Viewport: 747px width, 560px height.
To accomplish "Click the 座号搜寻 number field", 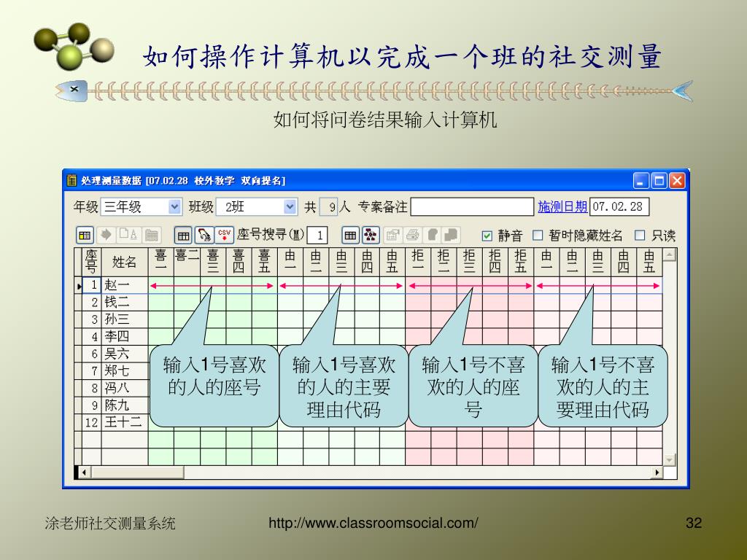I will click(317, 236).
